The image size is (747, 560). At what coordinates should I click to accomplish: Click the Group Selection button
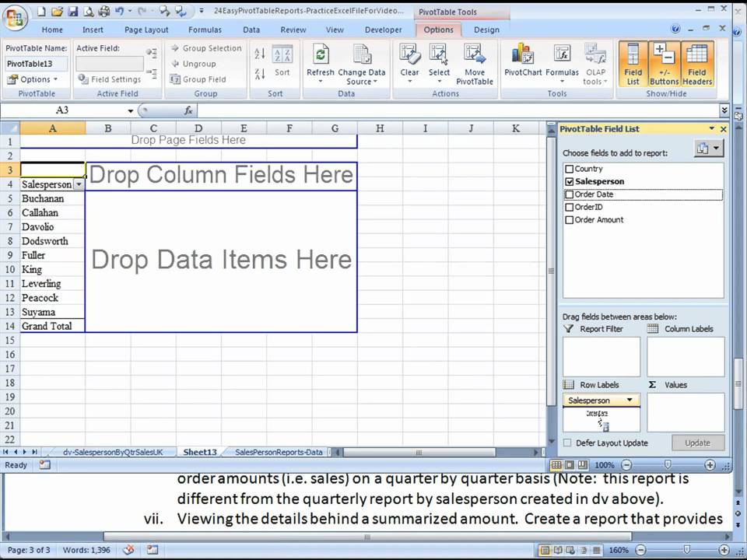coord(206,48)
